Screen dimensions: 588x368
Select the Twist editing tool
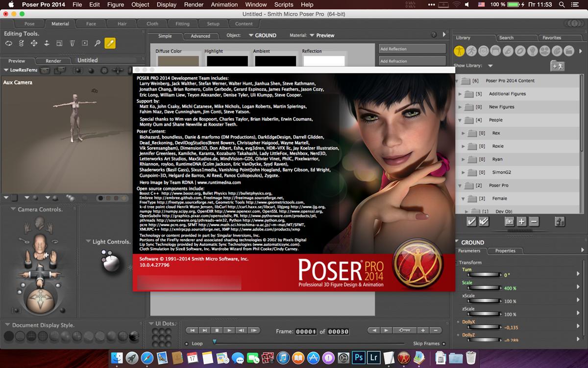pos(21,44)
